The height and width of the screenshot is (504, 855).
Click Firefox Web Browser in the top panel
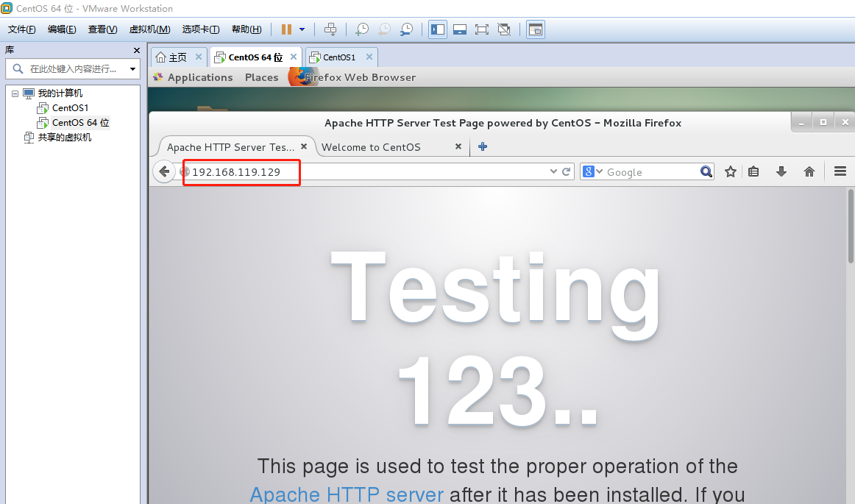click(352, 77)
